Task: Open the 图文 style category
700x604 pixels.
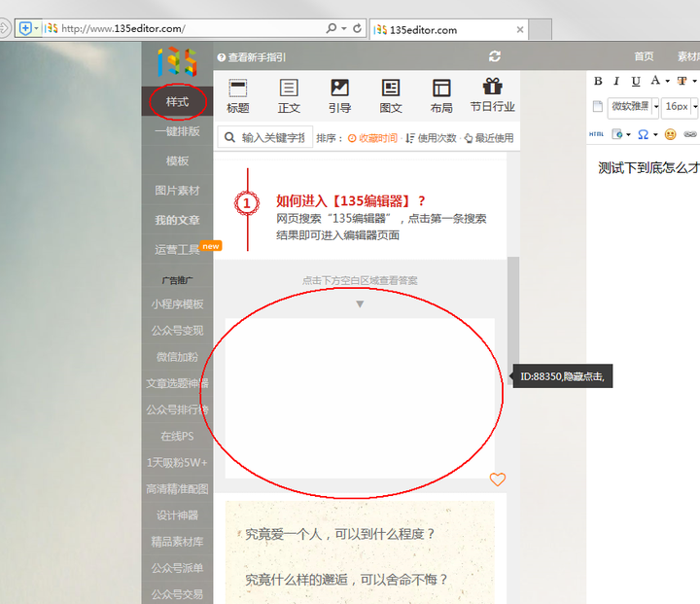Action: [x=391, y=96]
